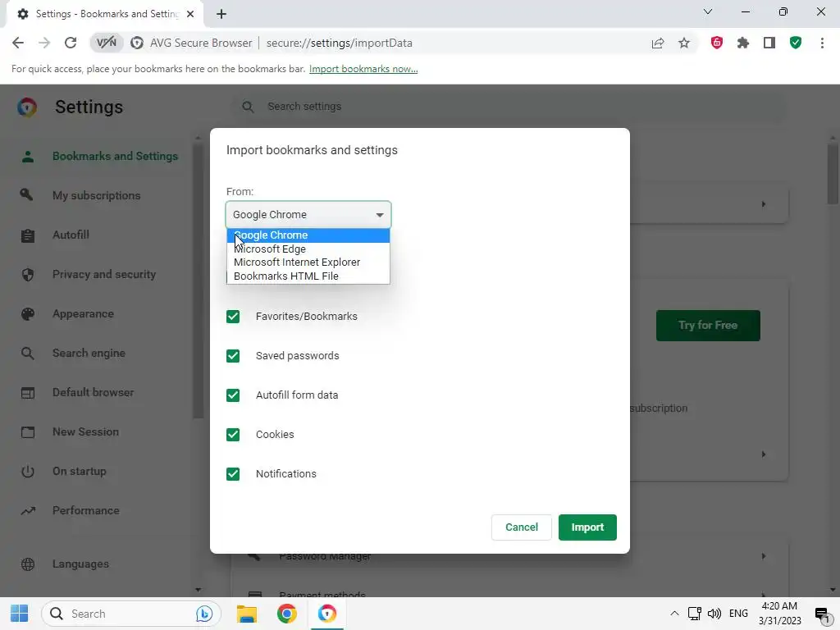Screen dimensions: 840x630
Task: Toggle the VPN icon in address bar
Action: tap(106, 43)
